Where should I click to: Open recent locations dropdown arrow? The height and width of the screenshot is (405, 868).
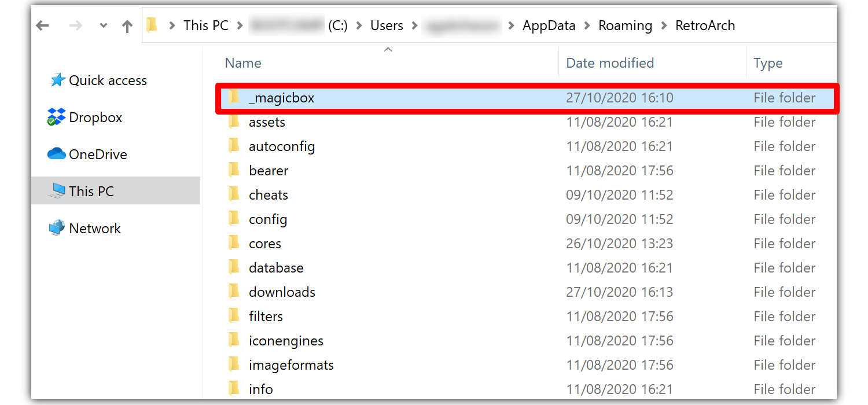(x=104, y=26)
